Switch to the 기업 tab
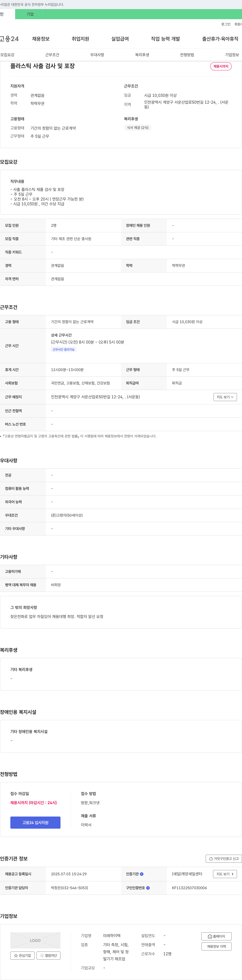Image resolution: width=242 pixels, height=980 pixels. [x=30, y=14]
